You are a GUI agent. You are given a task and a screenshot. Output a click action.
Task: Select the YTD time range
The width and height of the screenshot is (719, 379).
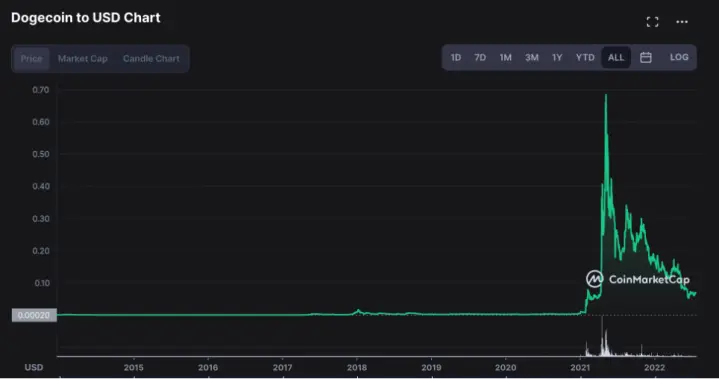[585, 57]
